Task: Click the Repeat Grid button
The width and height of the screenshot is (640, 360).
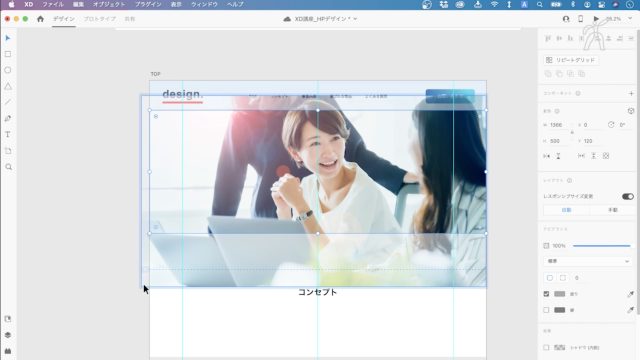Action: (x=571, y=60)
